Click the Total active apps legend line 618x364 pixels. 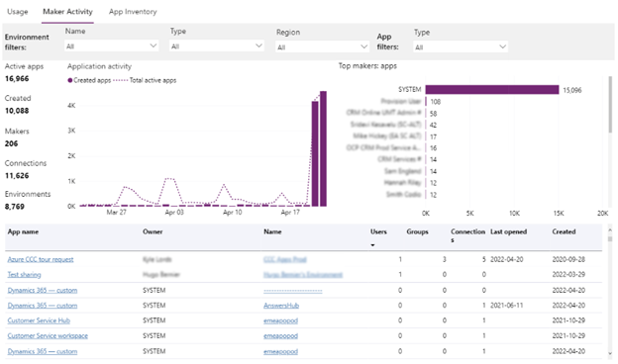(121, 80)
